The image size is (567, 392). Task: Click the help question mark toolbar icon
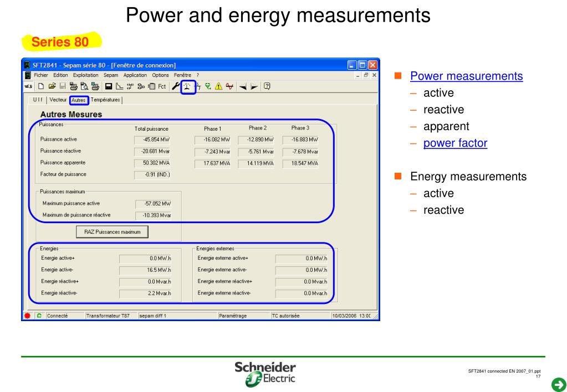point(267,86)
